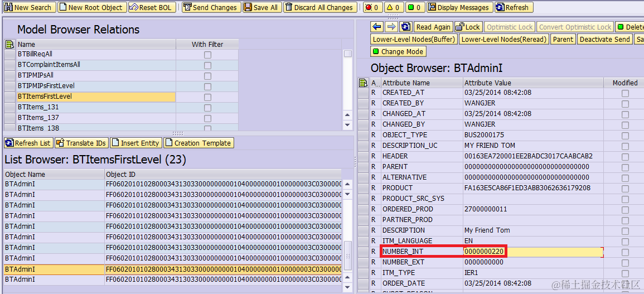This screenshot has width=644, height=294.
Task: Check With Filter for BTBillReqAll
Action: [x=207, y=55]
